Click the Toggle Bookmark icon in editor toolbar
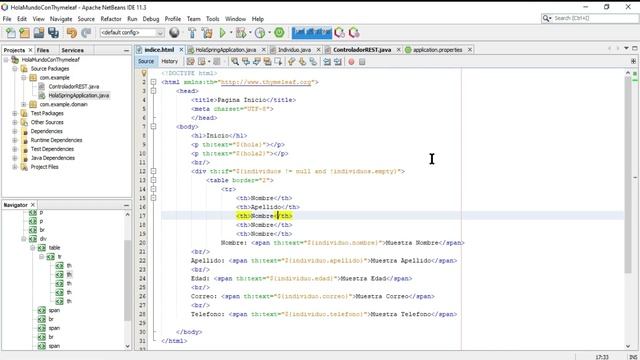Viewport: 640px width, 360px height. pyautogui.click(x=313, y=62)
